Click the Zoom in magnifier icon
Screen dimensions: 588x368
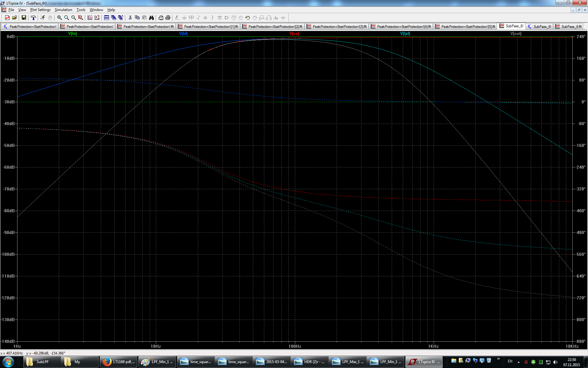pos(59,18)
